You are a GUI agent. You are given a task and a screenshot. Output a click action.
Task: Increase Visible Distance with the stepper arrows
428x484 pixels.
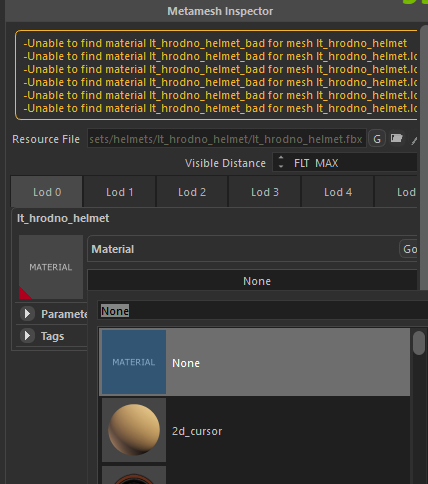coord(281,158)
